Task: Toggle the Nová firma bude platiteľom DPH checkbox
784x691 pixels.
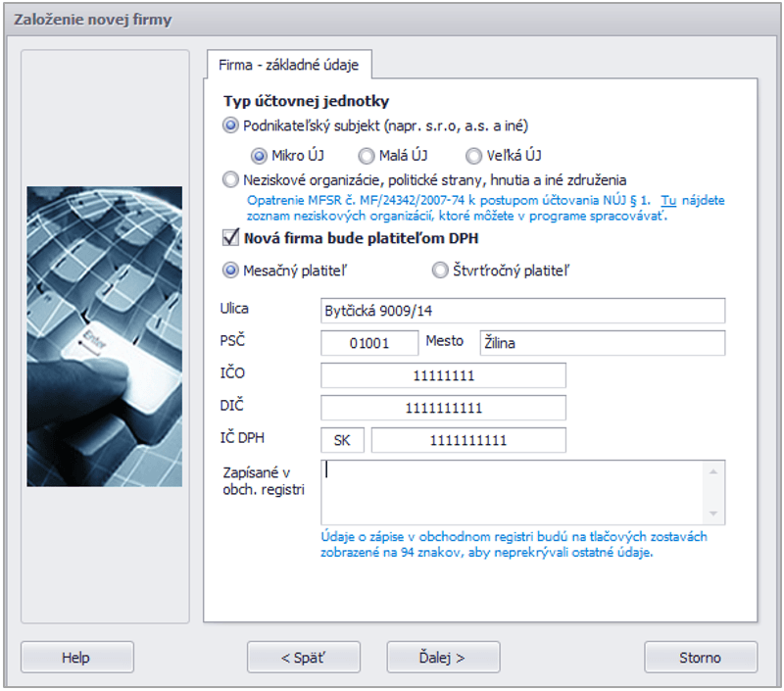Action: pyautogui.click(x=231, y=237)
